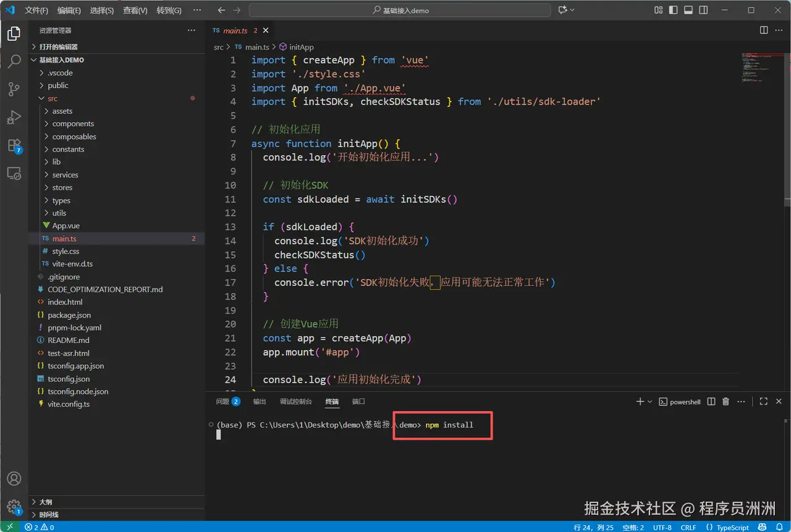Change the UTF-8 file encoding

point(662,527)
